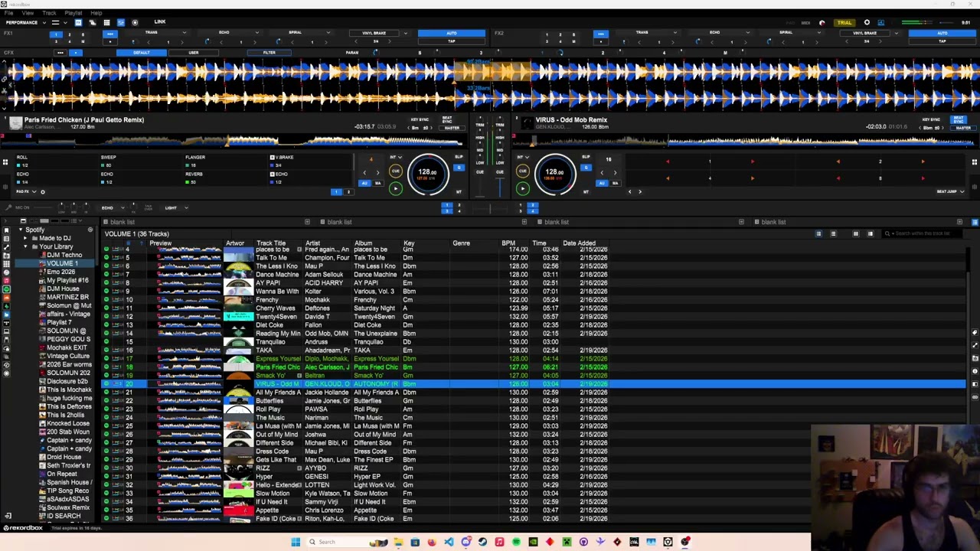
Task: Sort by Key column header
Action: pos(409,243)
